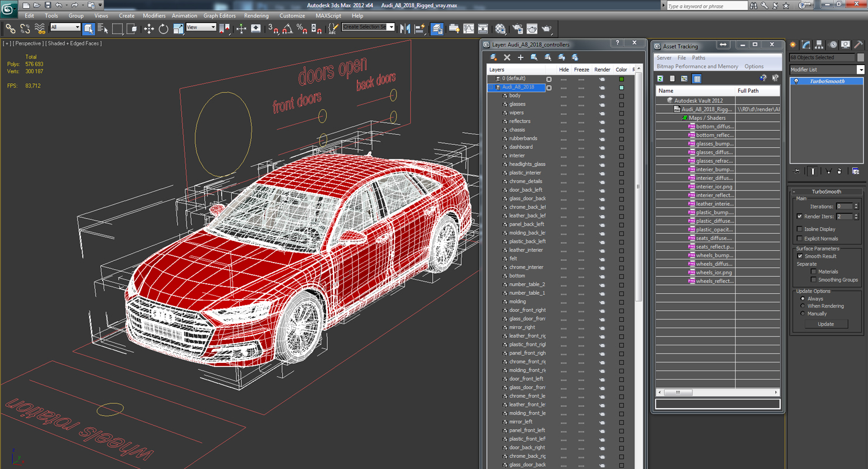The width and height of the screenshot is (868, 469).
Task: Activate the Select Object tool
Action: 89,28
